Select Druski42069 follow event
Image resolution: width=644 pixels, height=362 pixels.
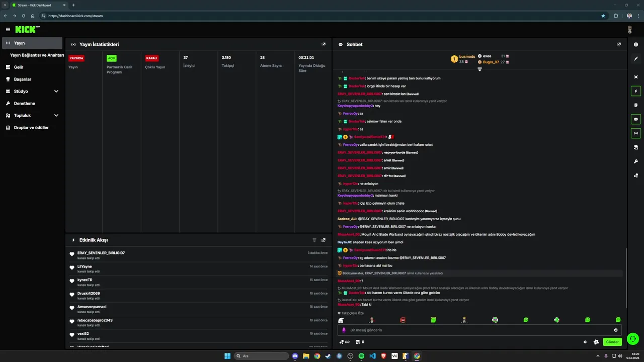[198, 296]
